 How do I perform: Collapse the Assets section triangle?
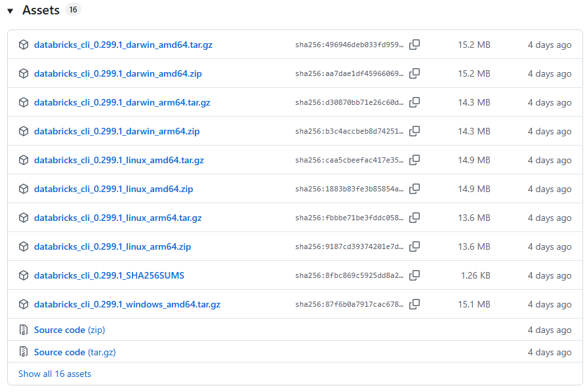click(x=10, y=11)
